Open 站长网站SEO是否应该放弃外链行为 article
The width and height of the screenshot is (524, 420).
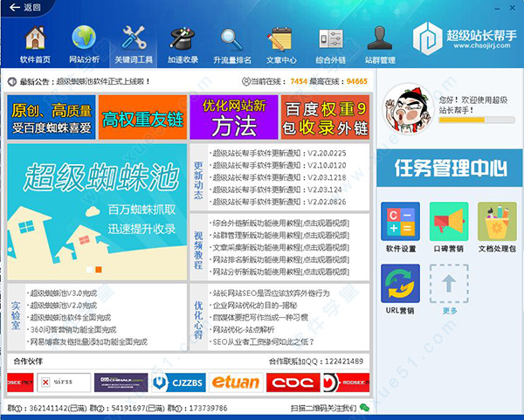click(271, 293)
